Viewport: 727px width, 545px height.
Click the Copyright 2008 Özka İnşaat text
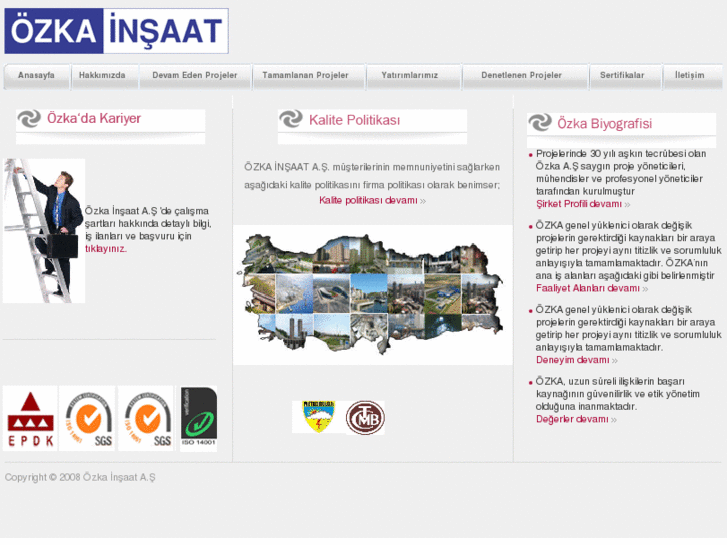(80, 477)
